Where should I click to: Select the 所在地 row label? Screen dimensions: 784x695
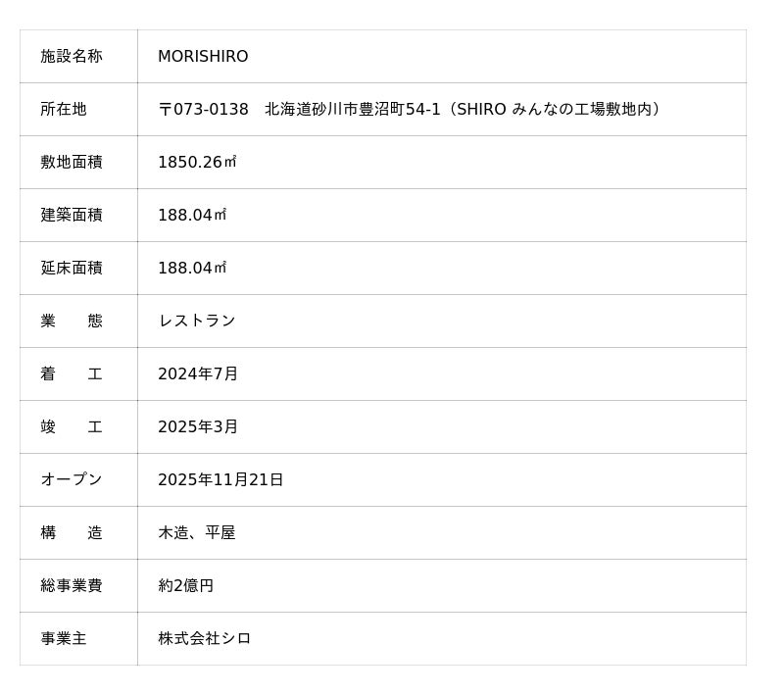(64, 109)
